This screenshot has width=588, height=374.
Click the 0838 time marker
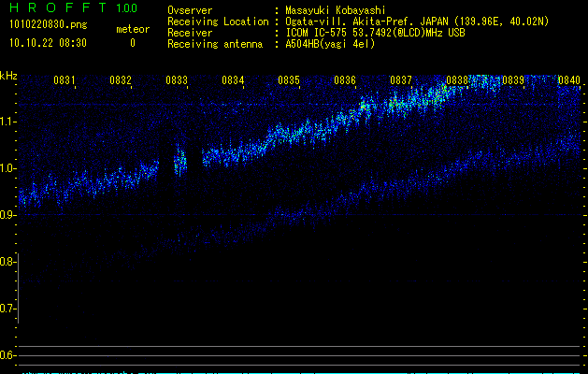(457, 80)
